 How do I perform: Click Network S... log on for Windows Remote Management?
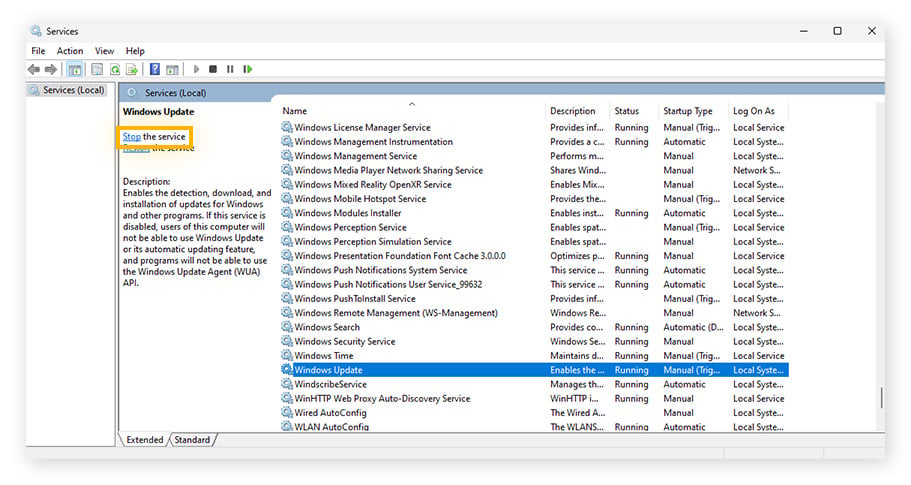pyautogui.click(x=756, y=312)
